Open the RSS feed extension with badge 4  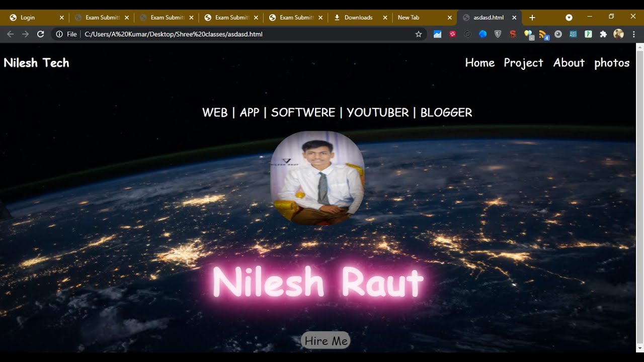click(543, 33)
